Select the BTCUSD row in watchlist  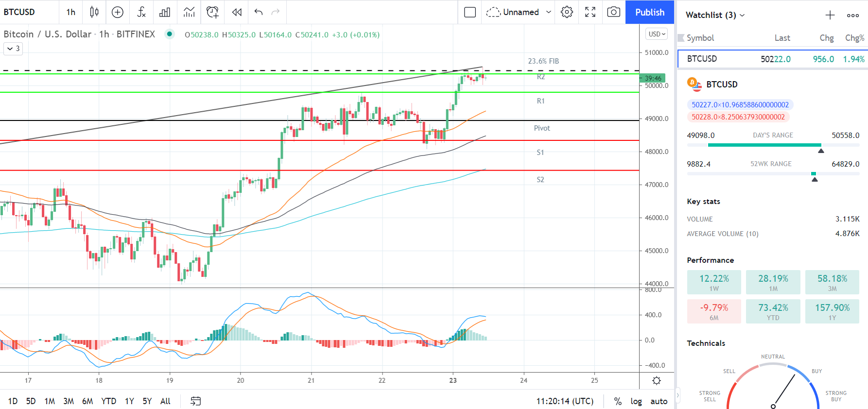point(773,59)
